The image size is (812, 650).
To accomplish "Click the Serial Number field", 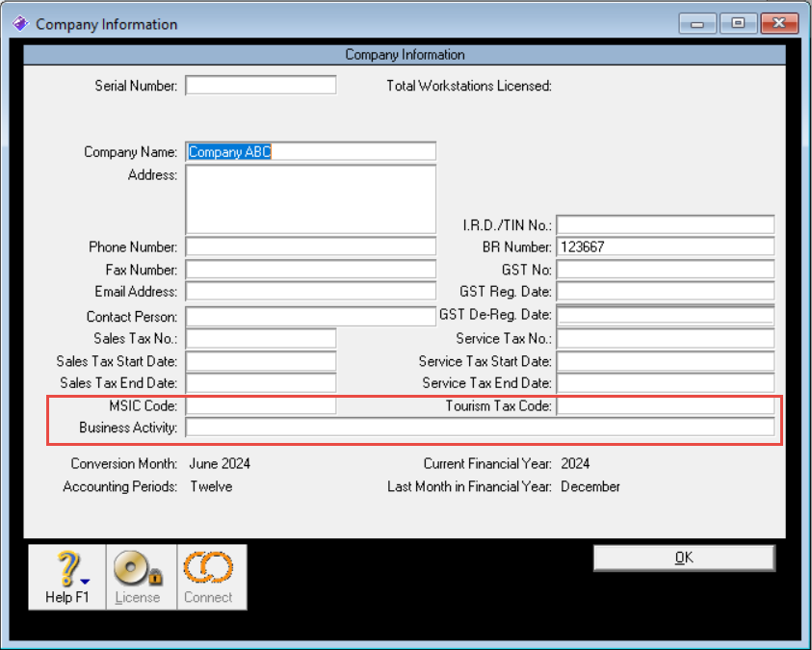I will (261, 86).
